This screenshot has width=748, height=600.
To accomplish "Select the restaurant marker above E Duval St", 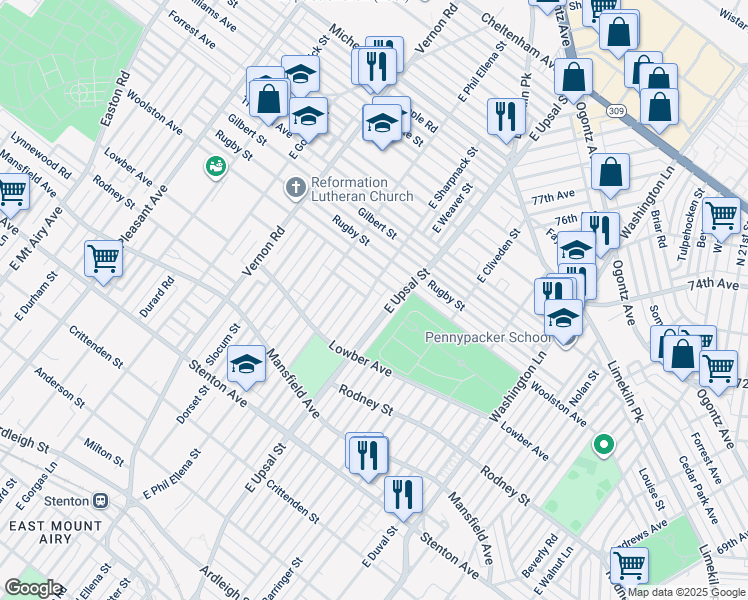I will pos(403,497).
